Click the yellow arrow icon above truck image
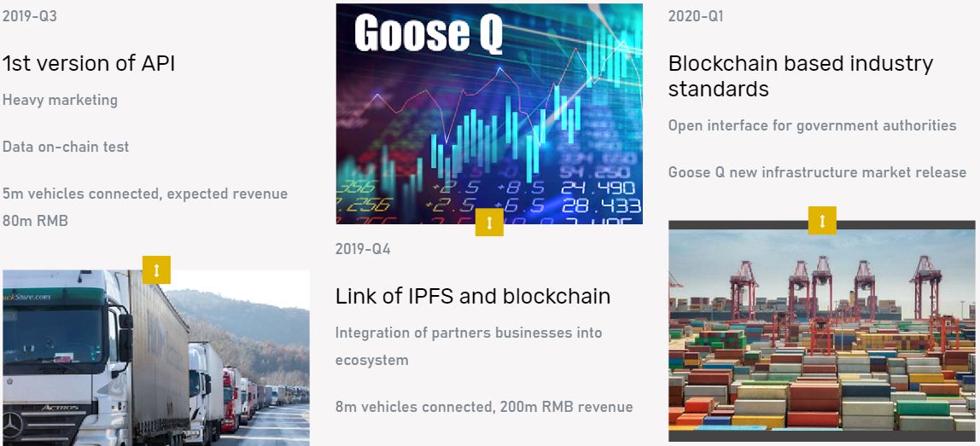Image resolution: width=980 pixels, height=446 pixels. (156, 269)
